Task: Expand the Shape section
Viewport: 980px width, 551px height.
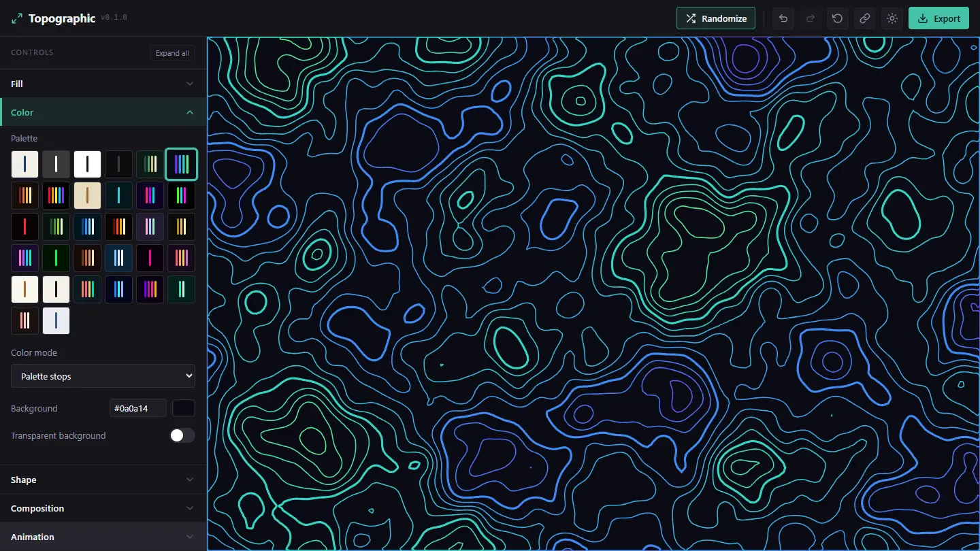Action: [103, 480]
